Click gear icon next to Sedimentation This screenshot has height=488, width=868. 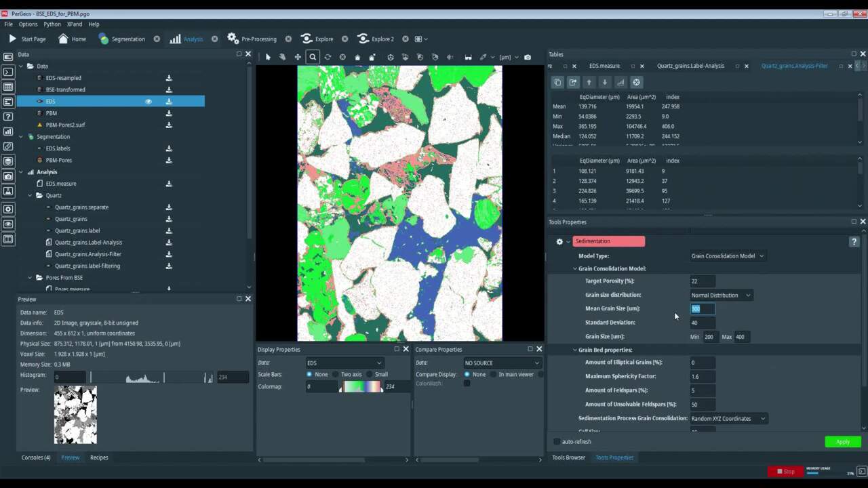pyautogui.click(x=559, y=241)
